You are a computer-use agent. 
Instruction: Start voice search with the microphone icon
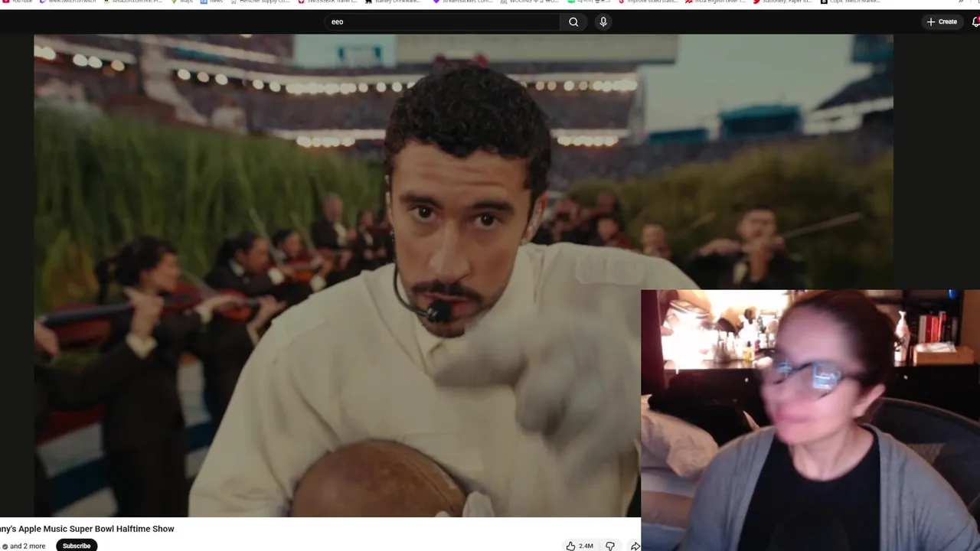603,21
